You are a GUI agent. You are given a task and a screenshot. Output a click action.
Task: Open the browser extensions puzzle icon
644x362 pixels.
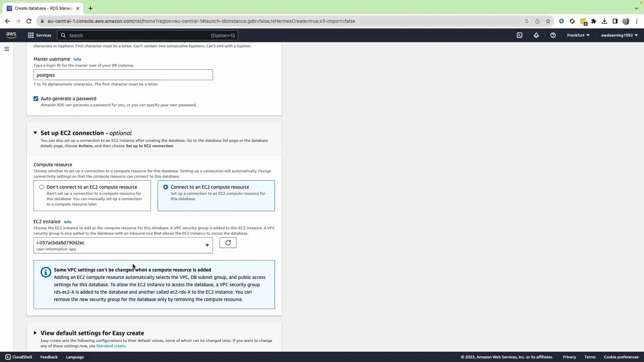coord(594,21)
